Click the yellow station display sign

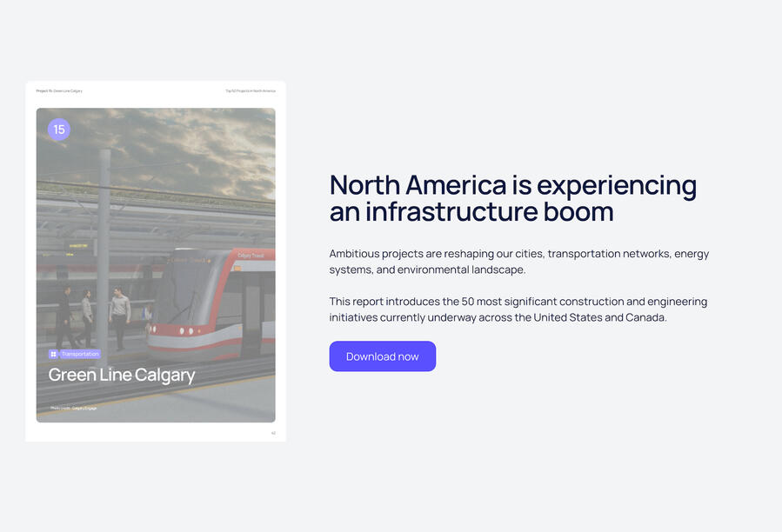(78, 246)
